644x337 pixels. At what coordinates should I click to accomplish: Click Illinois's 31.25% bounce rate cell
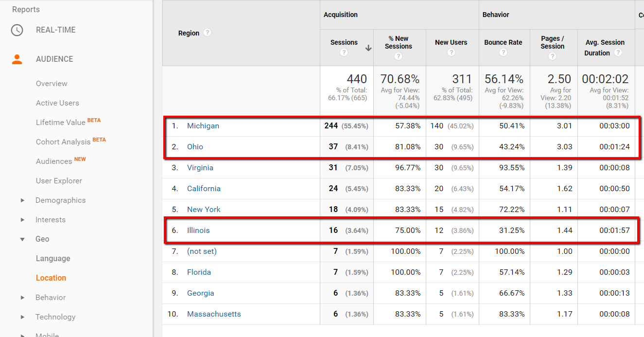[511, 231]
